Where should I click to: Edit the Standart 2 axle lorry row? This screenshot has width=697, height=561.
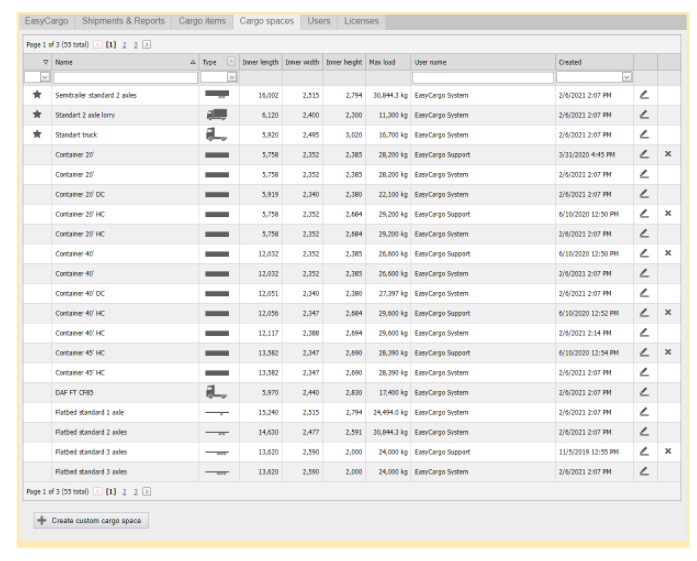point(644,115)
